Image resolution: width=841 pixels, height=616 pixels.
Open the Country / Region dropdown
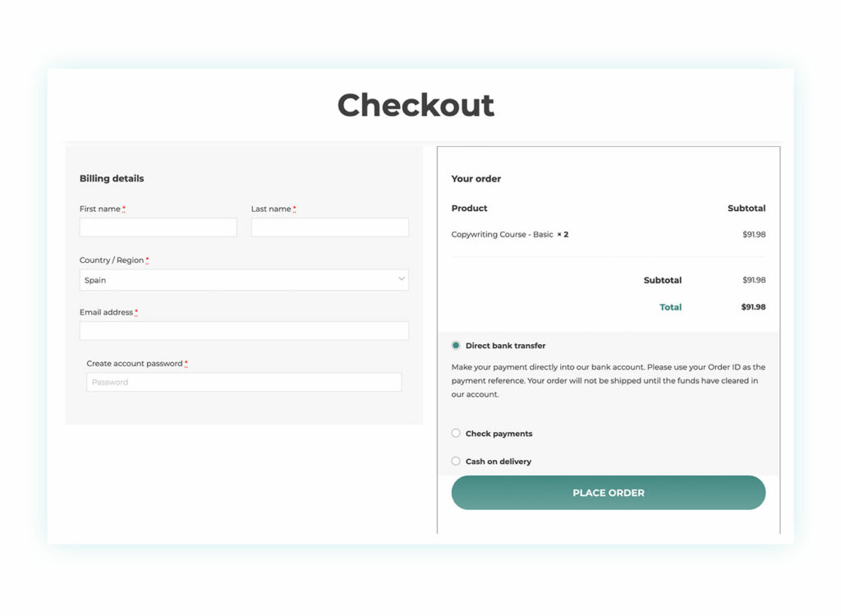tap(244, 279)
